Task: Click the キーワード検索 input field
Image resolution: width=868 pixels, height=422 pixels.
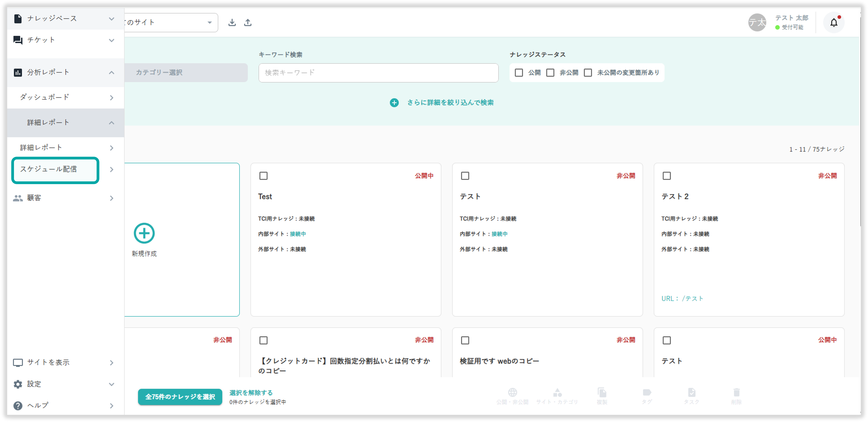Action: [378, 72]
